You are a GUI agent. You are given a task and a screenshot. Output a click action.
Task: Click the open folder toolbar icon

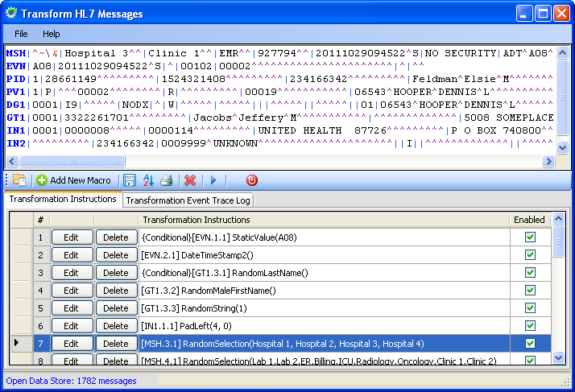click(19, 180)
